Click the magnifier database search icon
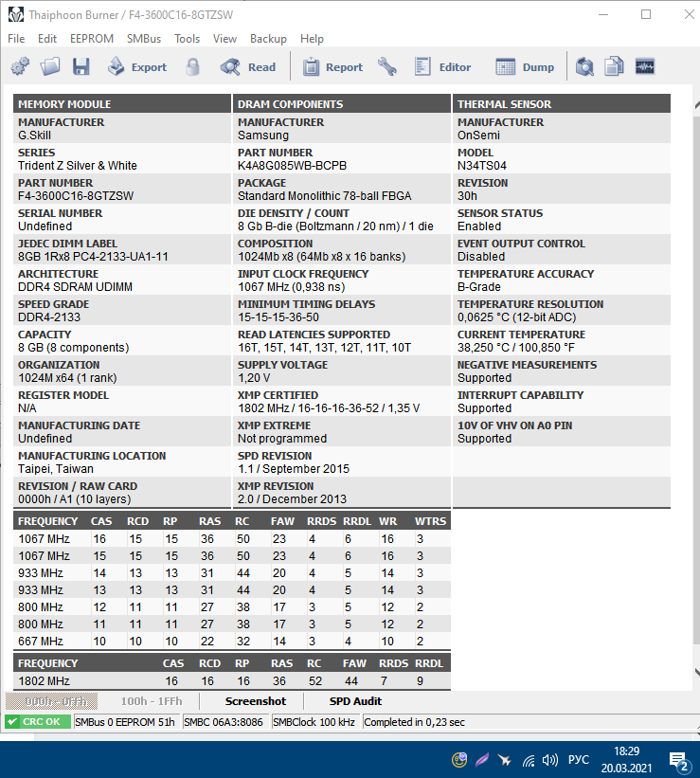The height and width of the screenshot is (778, 700). click(x=584, y=66)
